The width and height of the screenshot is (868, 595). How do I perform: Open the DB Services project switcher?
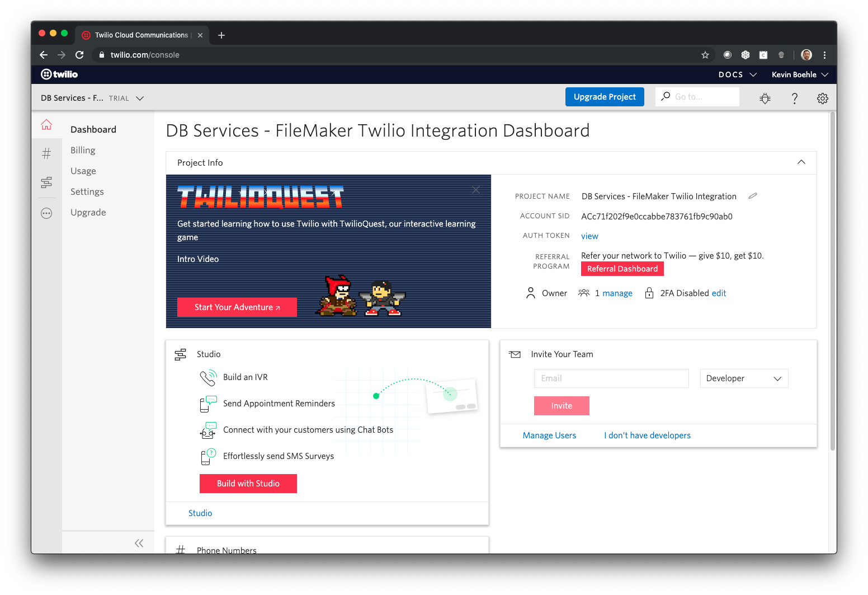[x=92, y=98]
